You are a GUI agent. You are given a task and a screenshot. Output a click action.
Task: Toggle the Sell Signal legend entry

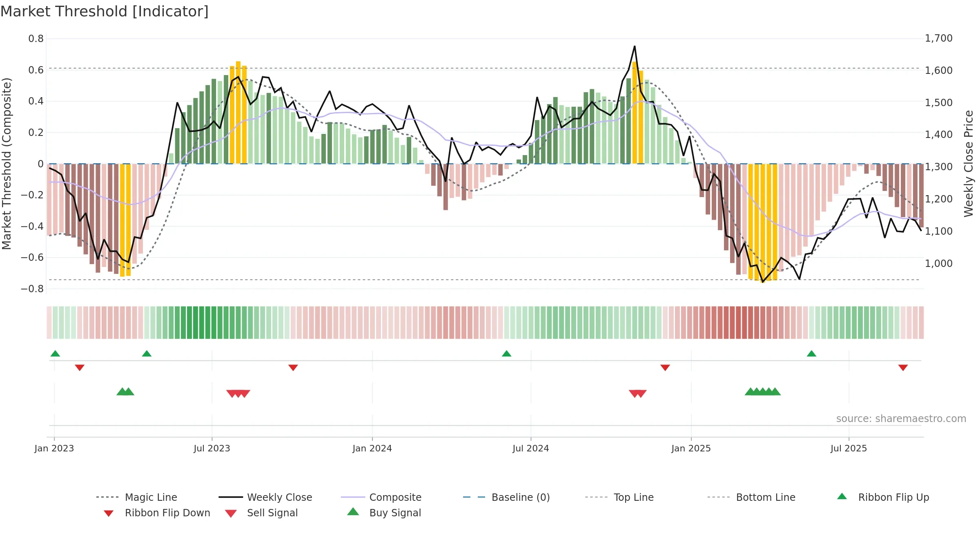(x=261, y=513)
